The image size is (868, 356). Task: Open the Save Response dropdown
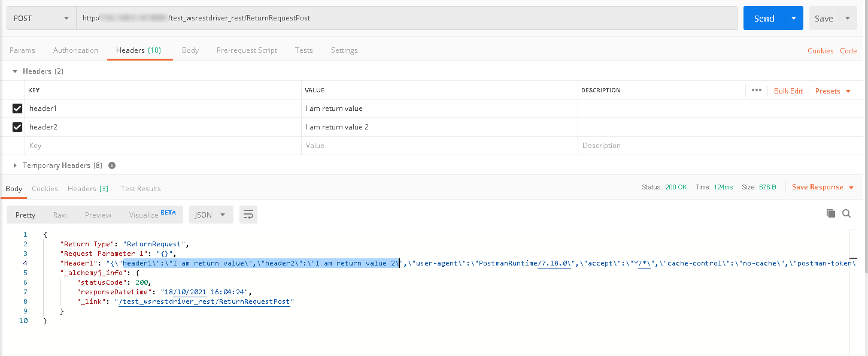[822, 187]
